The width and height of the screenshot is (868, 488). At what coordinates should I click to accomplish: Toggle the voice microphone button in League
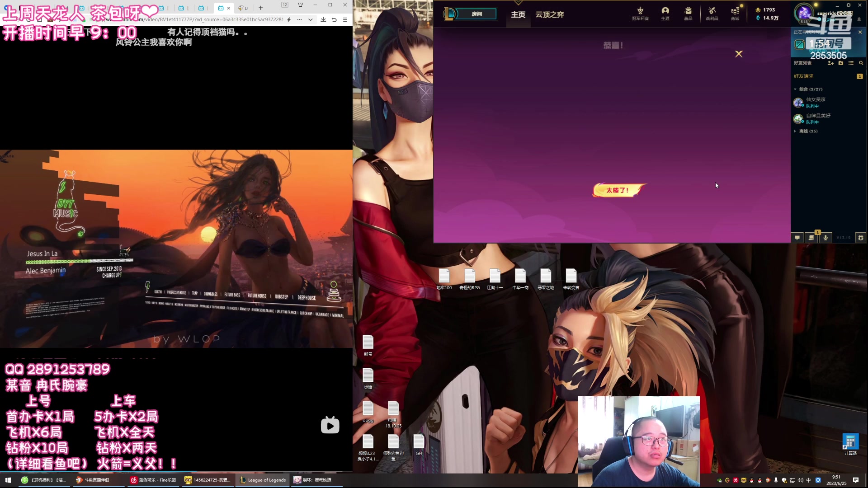tap(826, 238)
